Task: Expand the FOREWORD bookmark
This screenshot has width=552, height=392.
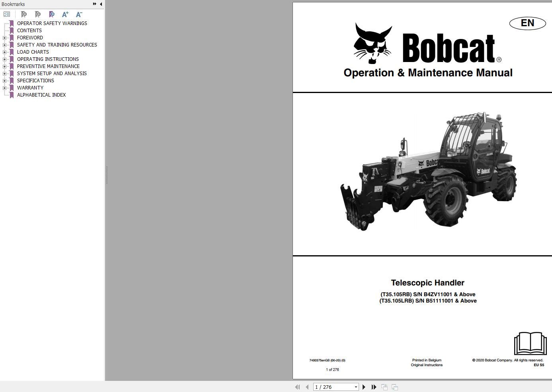Action: pyautogui.click(x=4, y=37)
